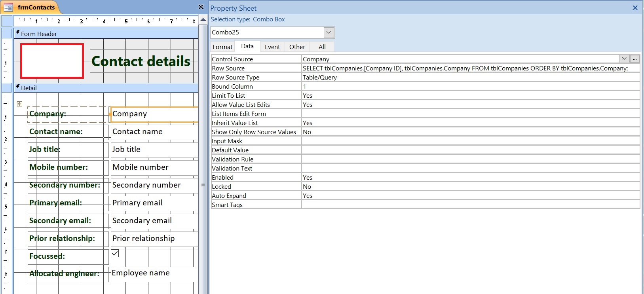Close the frmContacts form tab
Screen dimensions: 644x294
click(x=201, y=7)
